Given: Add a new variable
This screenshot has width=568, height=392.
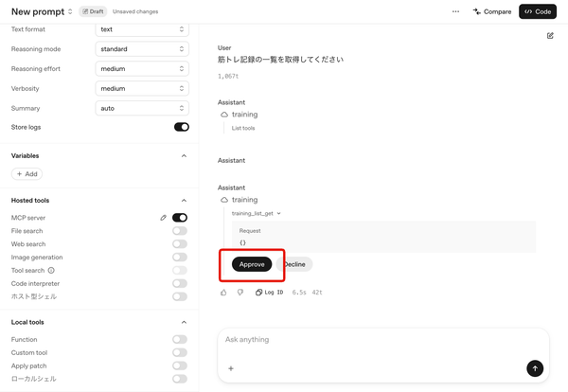Looking at the screenshot, I should click(x=27, y=174).
